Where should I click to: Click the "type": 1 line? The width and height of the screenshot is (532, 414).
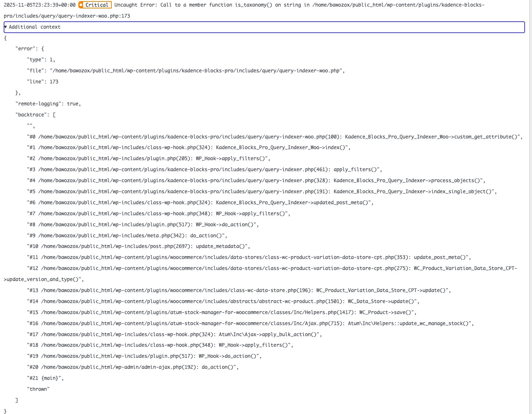pos(41,60)
